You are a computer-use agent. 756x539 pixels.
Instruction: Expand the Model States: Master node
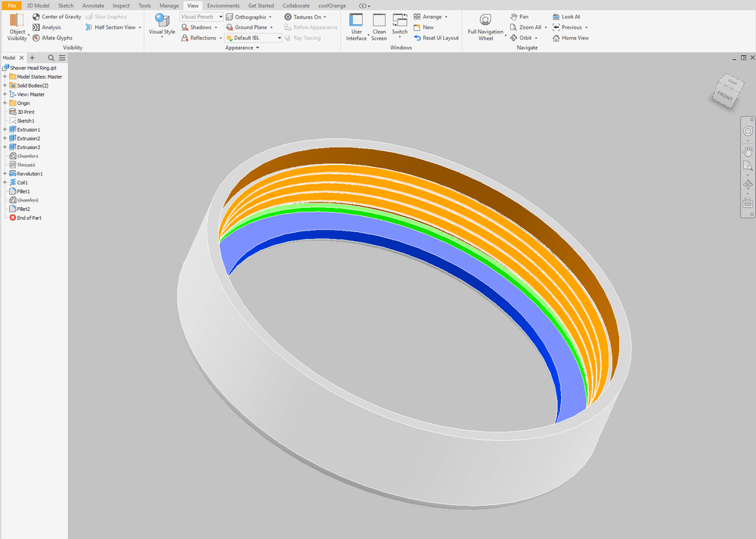5,76
